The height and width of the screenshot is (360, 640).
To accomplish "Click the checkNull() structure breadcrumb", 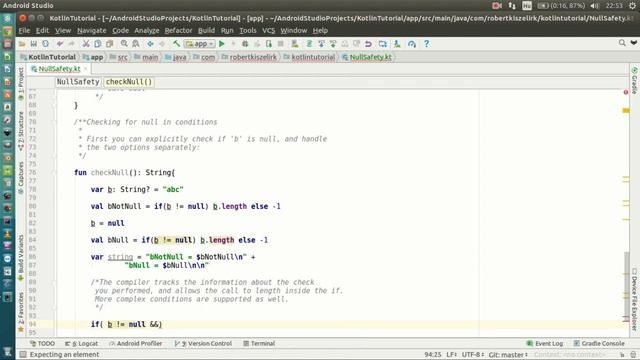I will [x=129, y=82].
